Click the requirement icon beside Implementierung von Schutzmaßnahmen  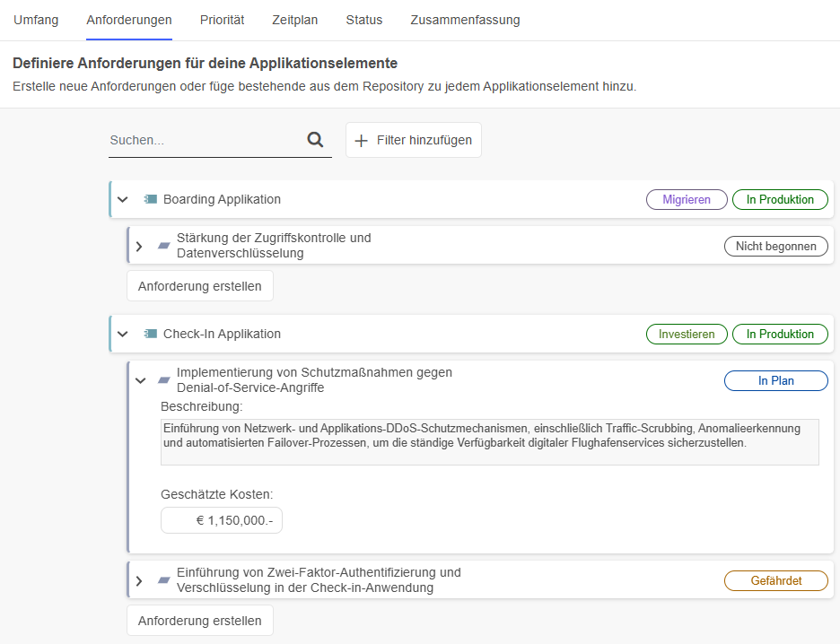[x=163, y=380]
